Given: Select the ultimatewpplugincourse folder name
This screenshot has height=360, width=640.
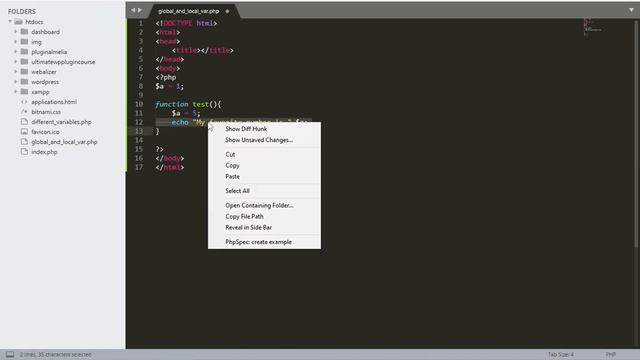Looking at the screenshot, I should (x=63, y=62).
